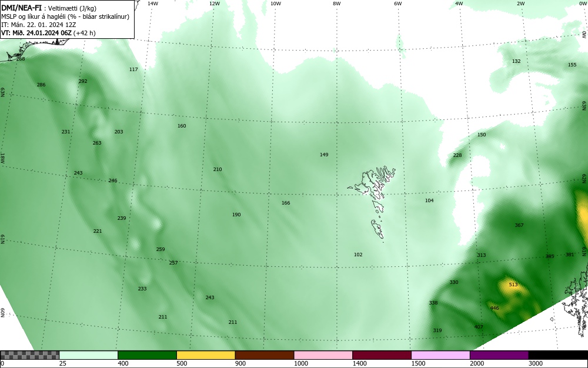
Task: Click the 4W longitude label
Action: click(459, 4)
